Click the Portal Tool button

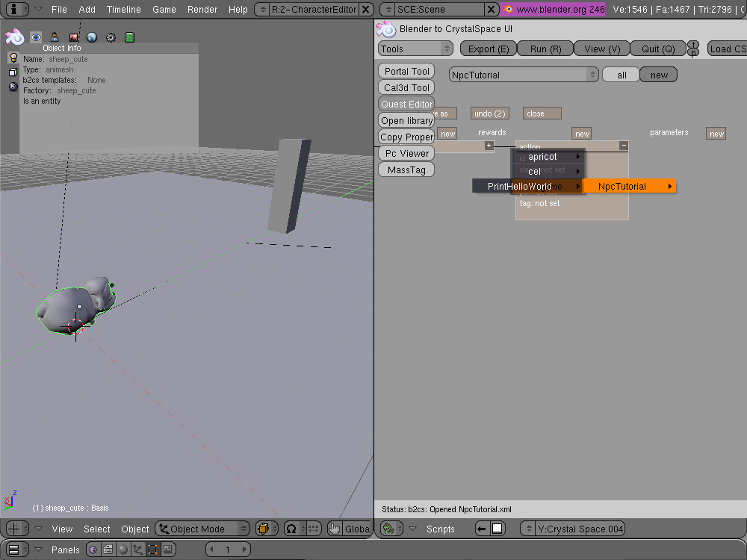406,71
